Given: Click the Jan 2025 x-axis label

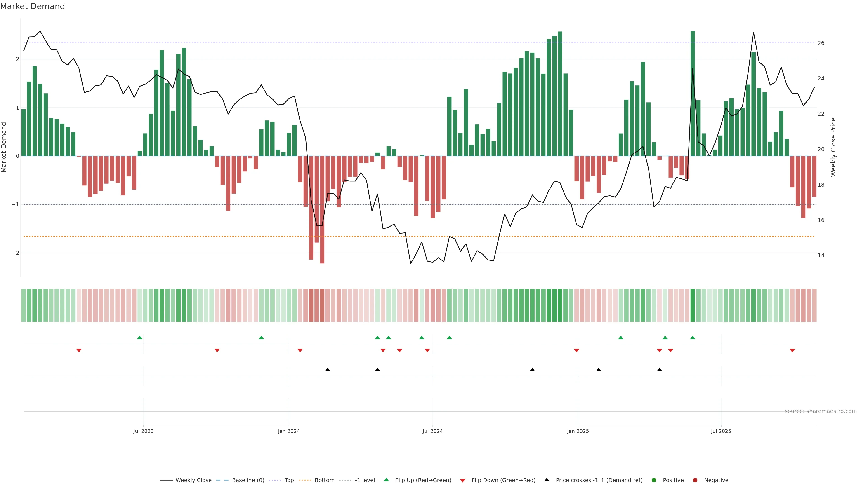Looking at the screenshot, I should pos(578,432).
